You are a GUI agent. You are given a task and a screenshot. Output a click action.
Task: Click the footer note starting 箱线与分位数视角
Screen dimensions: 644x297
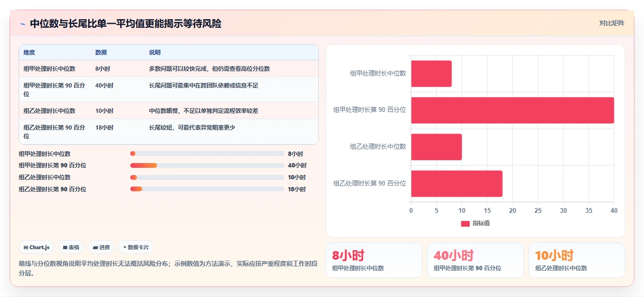coord(168,268)
